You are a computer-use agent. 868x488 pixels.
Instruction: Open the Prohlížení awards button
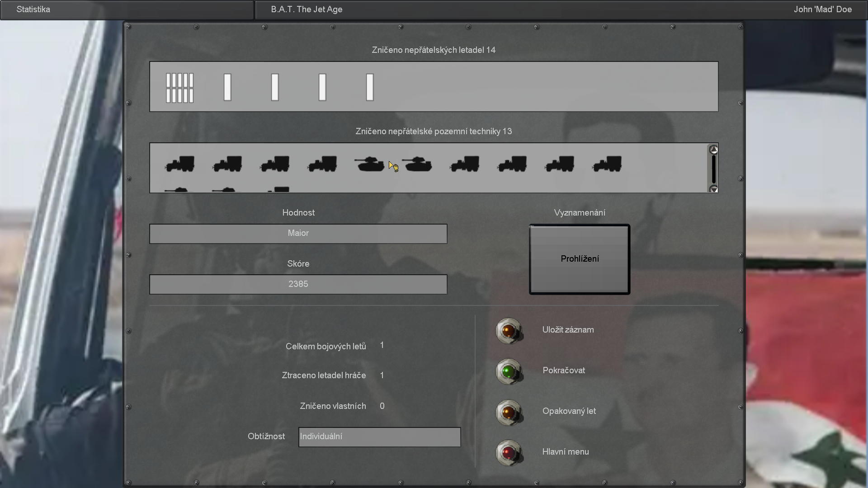[580, 259]
